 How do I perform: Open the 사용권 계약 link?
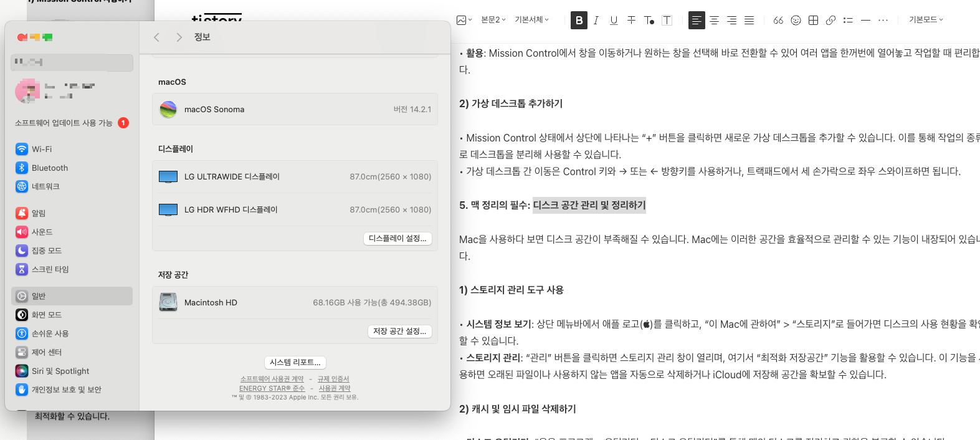pyautogui.click(x=335, y=388)
